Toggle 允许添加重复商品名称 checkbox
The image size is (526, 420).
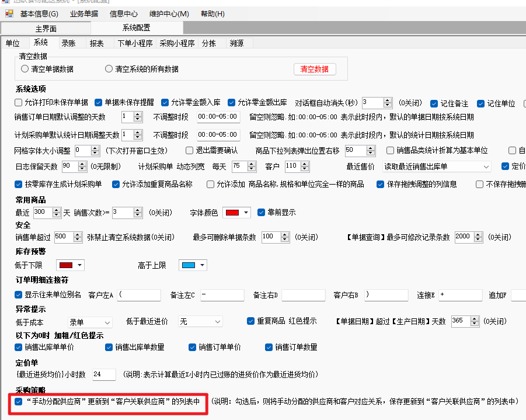[116, 185]
